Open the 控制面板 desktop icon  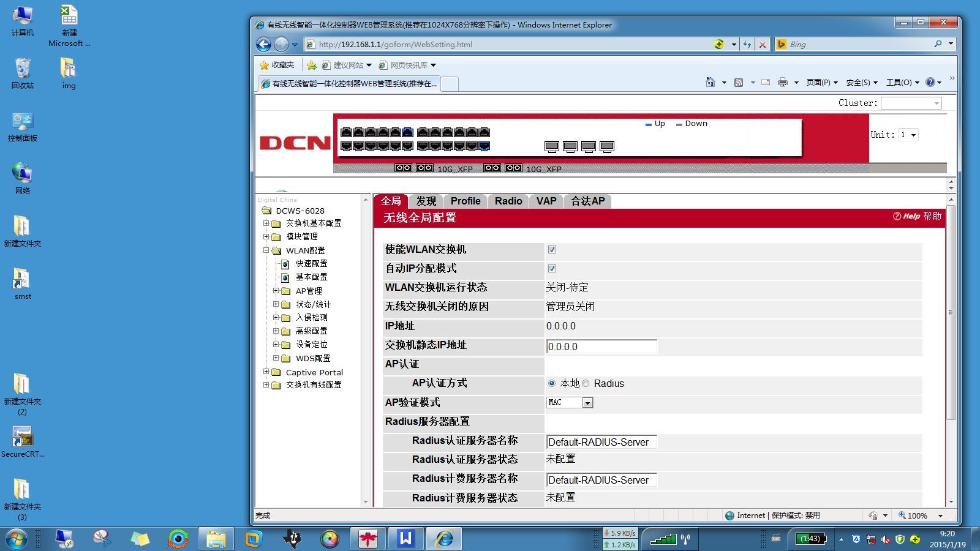point(23,127)
